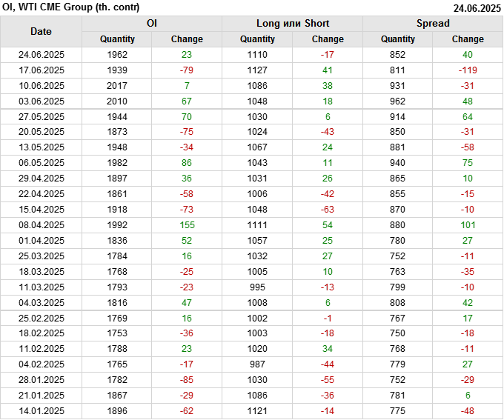Select the 14.01.2025 date in last row

[41, 411]
